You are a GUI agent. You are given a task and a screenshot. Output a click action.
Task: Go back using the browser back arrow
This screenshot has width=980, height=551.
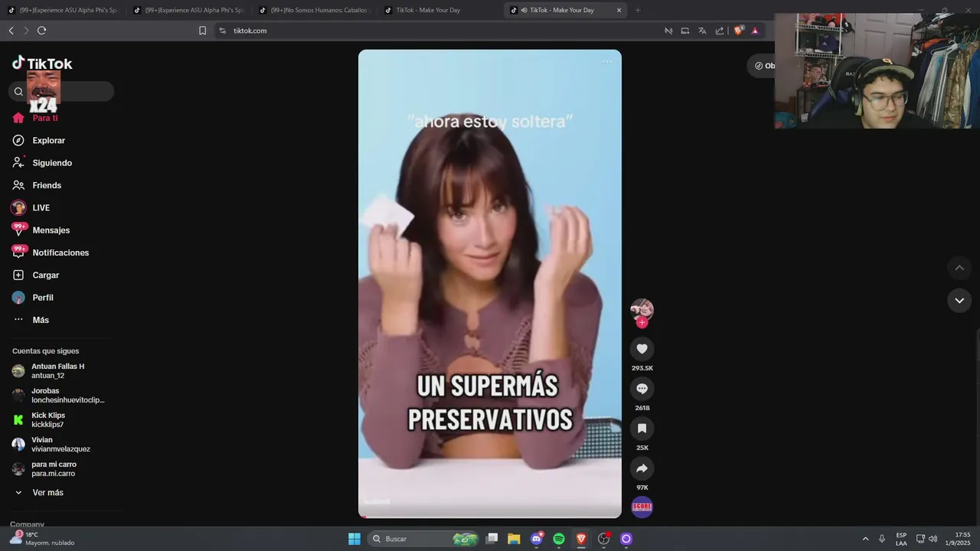coord(11,31)
